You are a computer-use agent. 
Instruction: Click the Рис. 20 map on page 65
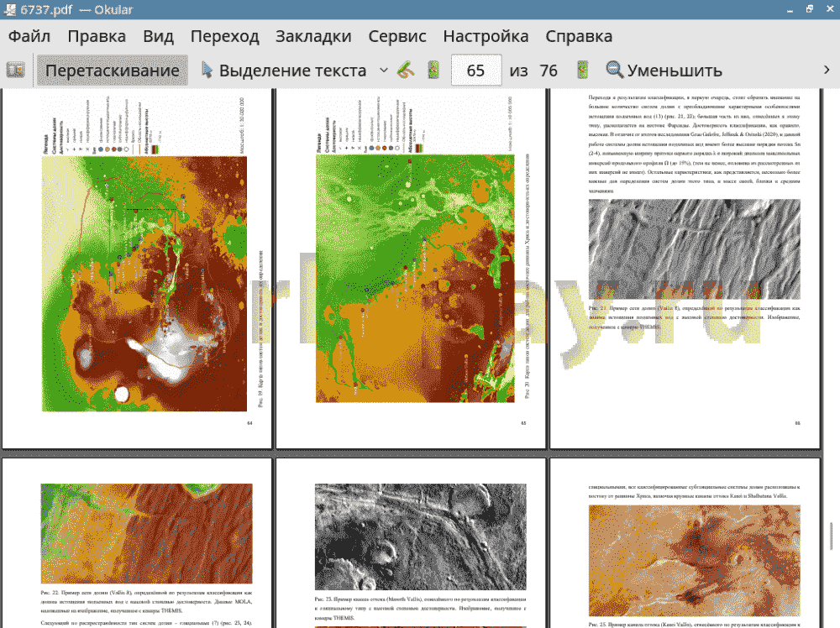pos(415,279)
